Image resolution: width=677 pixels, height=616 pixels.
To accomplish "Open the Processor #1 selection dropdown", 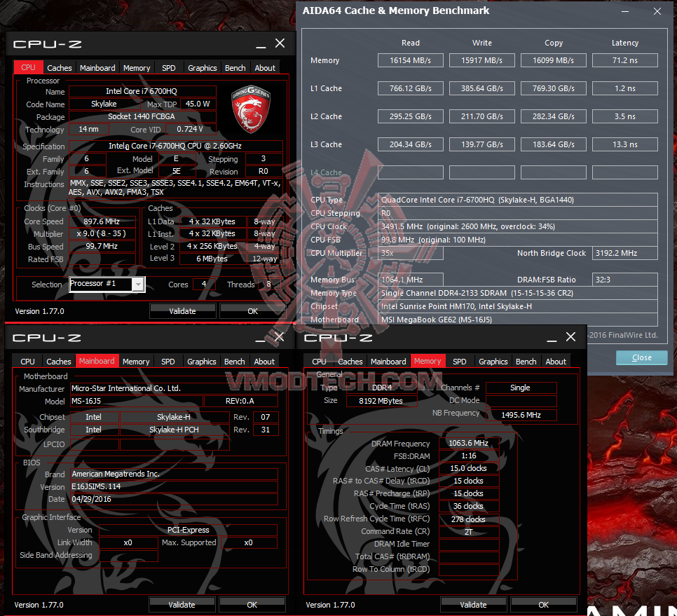I will [138, 285].
